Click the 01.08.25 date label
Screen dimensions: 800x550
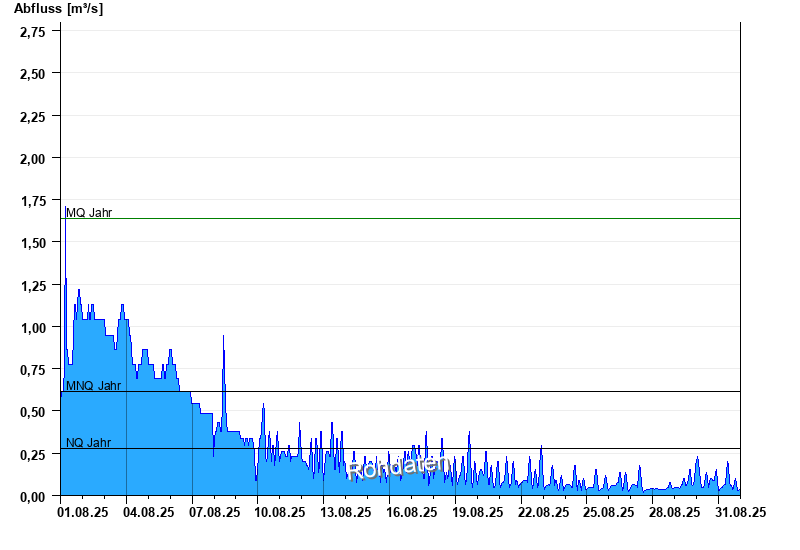pos(84,512)
